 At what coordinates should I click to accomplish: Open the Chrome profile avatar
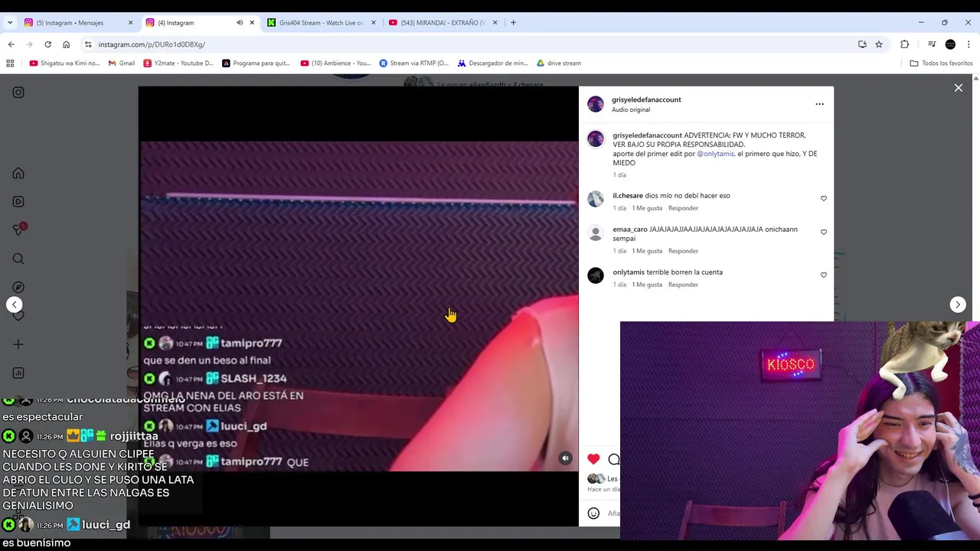click(x=950, y=44)
